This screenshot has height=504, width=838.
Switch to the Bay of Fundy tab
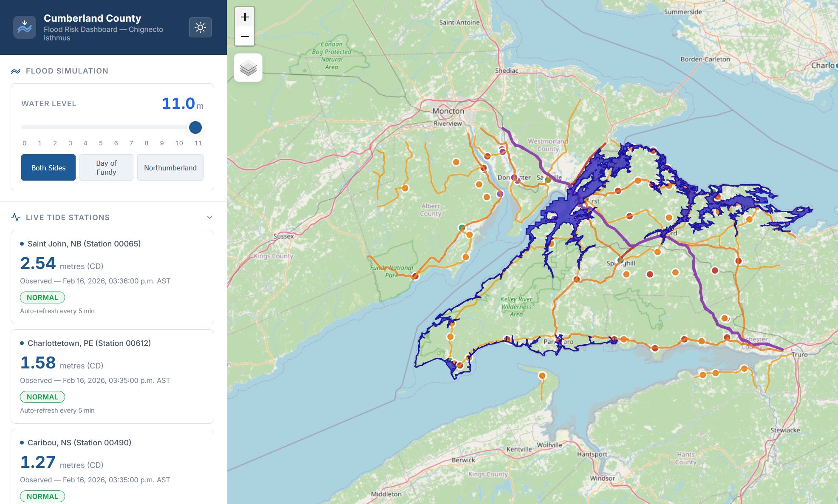point(106,167)
